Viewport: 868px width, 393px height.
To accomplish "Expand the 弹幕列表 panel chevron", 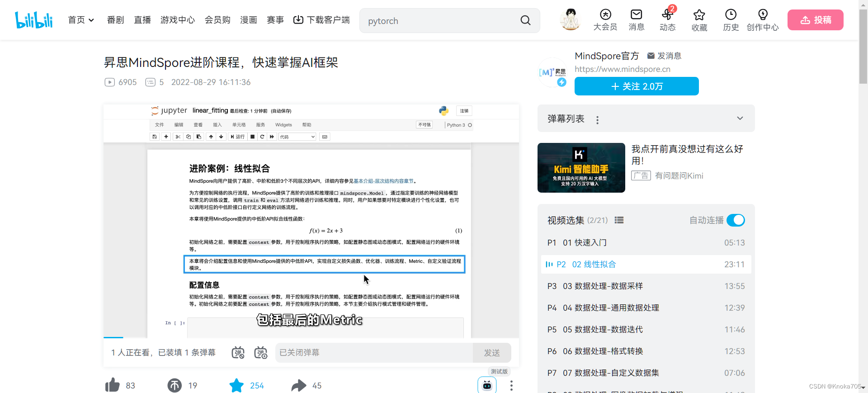I will tap(740, 118).
